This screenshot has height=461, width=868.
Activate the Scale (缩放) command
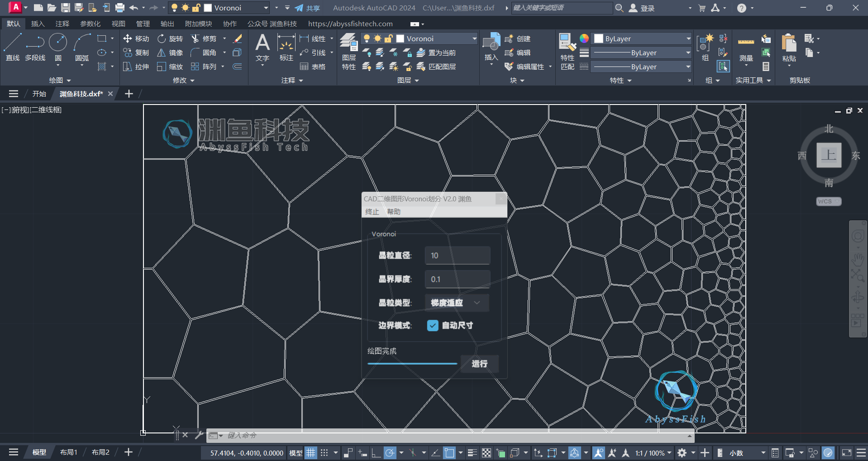[170, 67]
